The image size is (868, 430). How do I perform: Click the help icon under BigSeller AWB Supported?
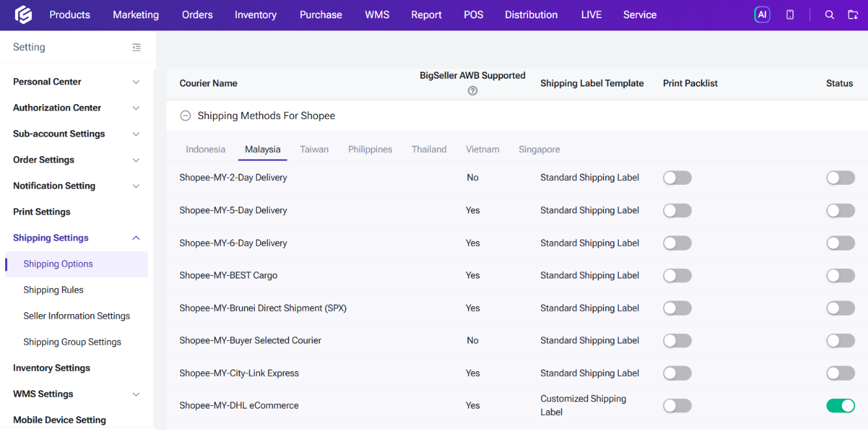(473, 91)
